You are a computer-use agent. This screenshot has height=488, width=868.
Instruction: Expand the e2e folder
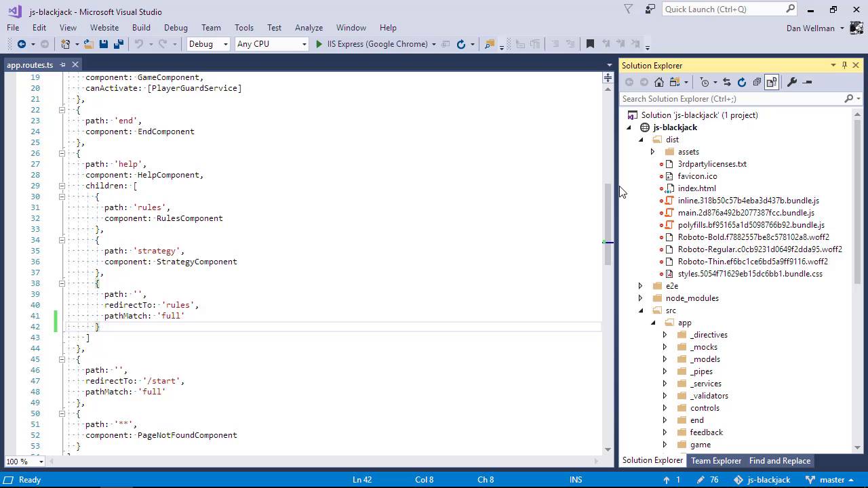coord(641,286)
